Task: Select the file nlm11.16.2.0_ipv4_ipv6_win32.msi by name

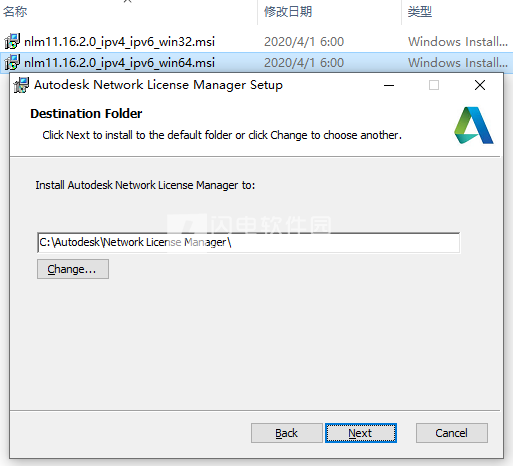Action: (120, 42)
